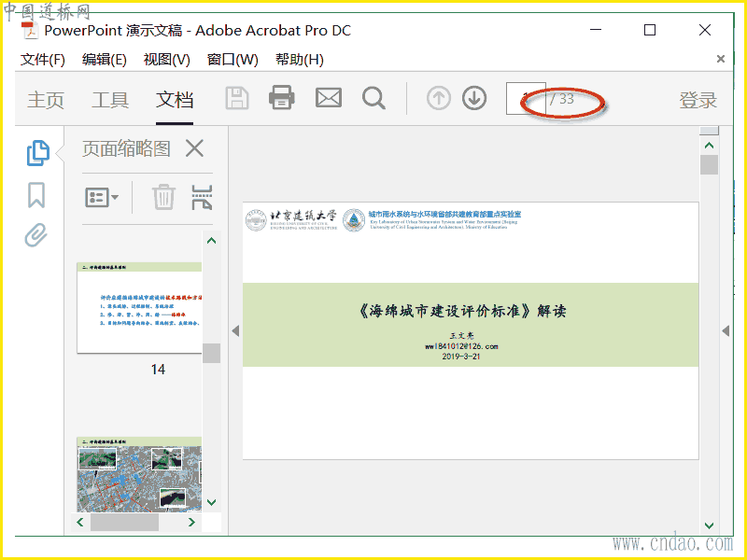Click the page number input field
This screenshot has height=560, width=747.
(x=526, y=99)
